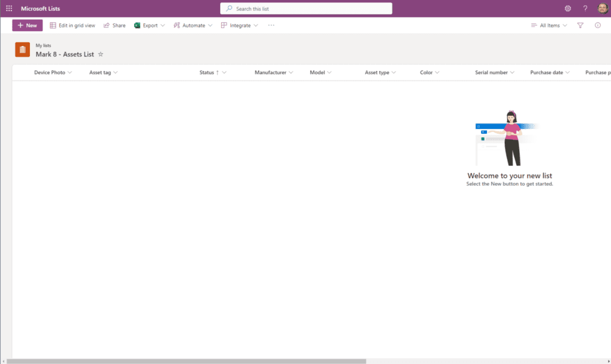Favorite the list with the star icon
Screen dimensions: 611x364
click(101, 54)
